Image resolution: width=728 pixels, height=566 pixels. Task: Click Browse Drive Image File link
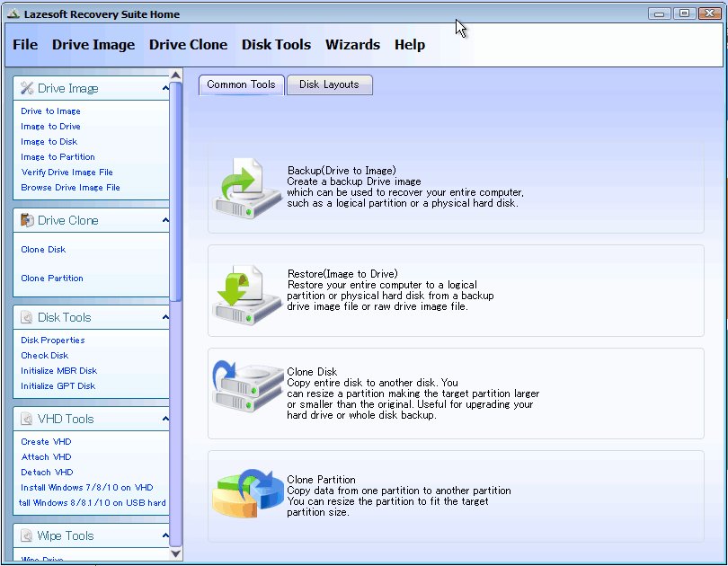pos(71,188)
